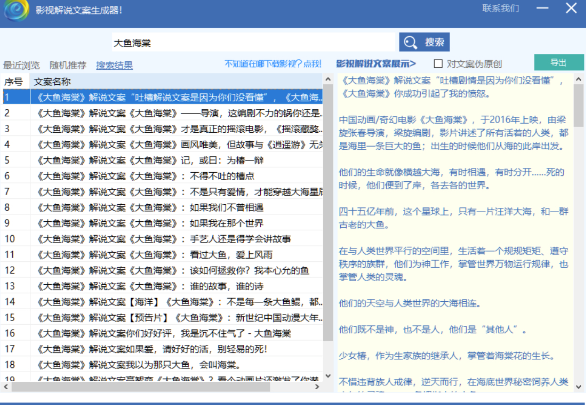Viewport: 586px width, 405px height.
Task: Select row 9 如果我在那个世界
Action: pyautogui.click(x=161, y=223)
